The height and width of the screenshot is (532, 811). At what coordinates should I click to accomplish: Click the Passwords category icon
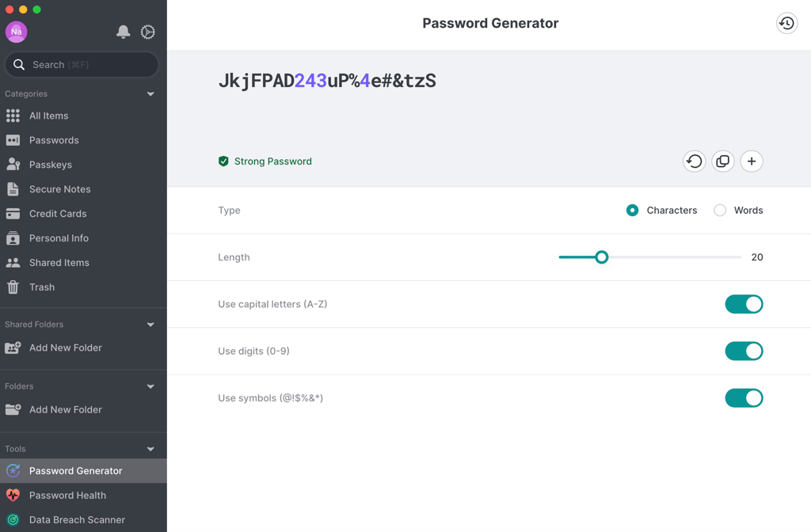point(13,140)
